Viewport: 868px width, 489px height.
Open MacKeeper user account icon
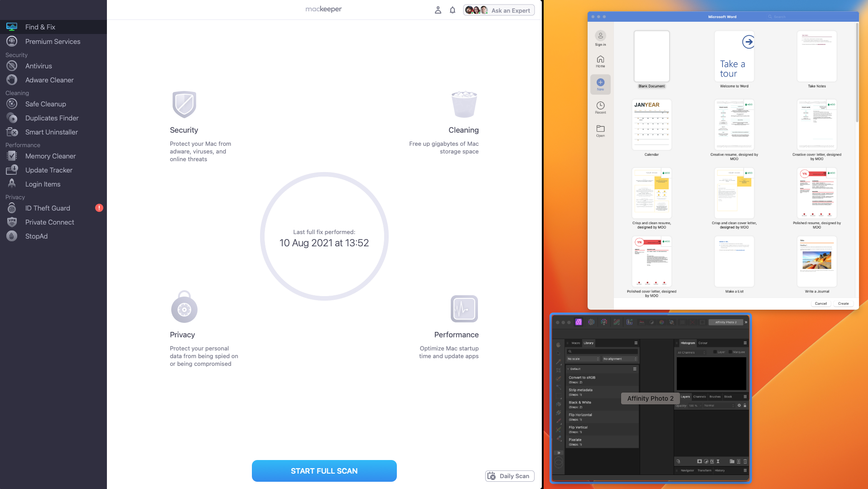[x=438, y=10]
